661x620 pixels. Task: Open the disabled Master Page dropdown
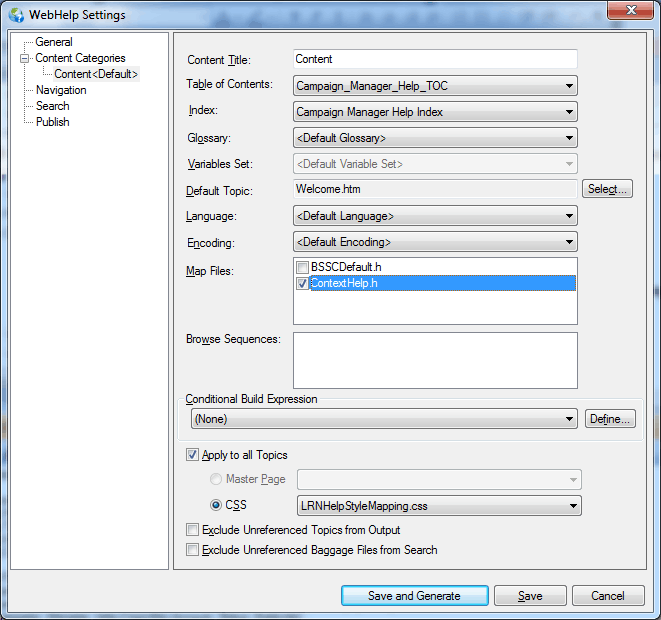439,480
